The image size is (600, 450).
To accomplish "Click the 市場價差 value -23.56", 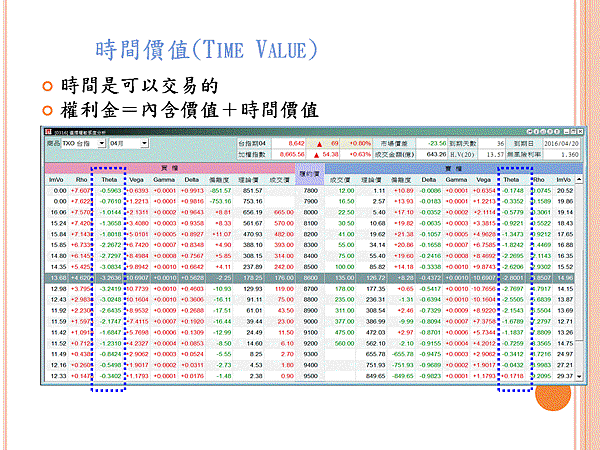I will coord(438,143).
